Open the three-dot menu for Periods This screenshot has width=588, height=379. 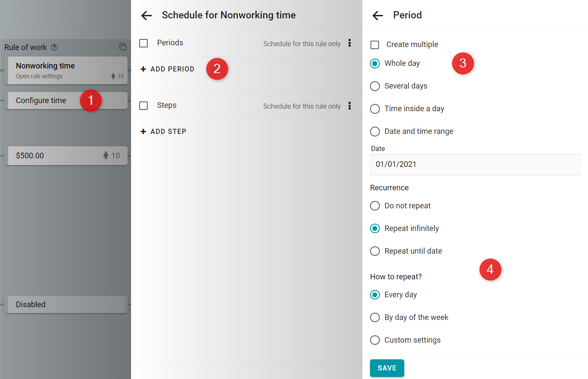click(349, 43)
